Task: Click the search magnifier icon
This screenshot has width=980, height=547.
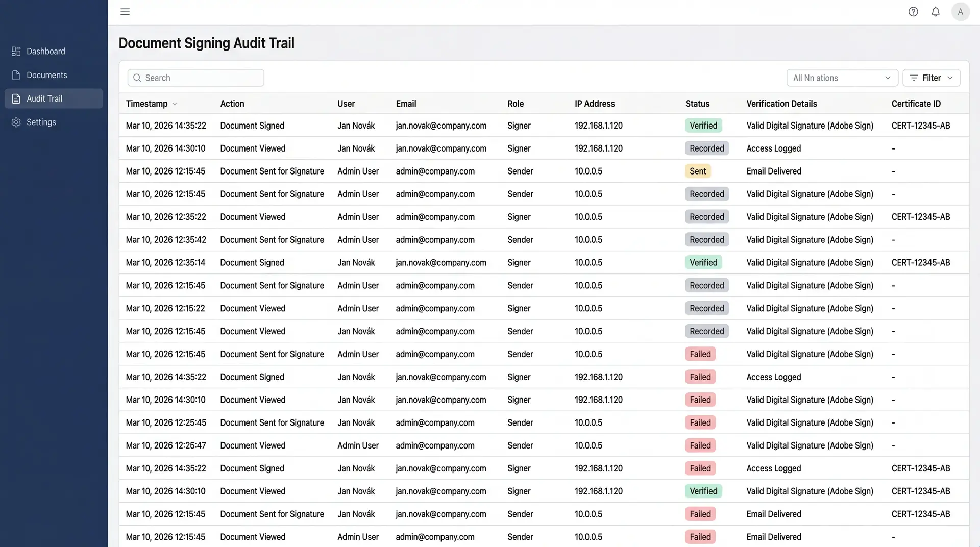Action: tap(137, 78)
